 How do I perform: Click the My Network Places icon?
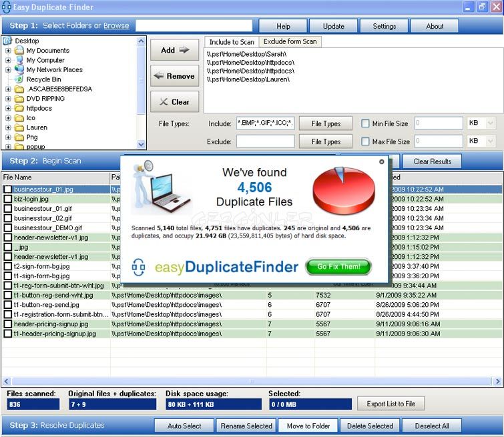(19, 69)
